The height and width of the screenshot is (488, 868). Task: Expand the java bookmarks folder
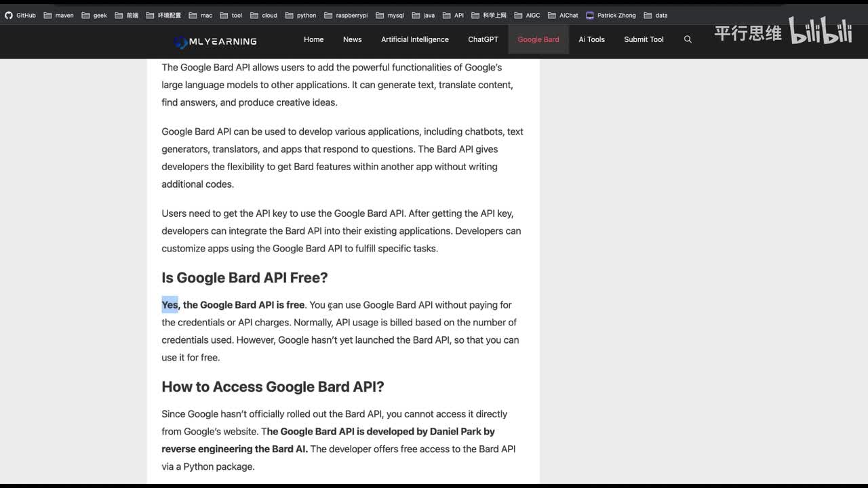point(423,15)
